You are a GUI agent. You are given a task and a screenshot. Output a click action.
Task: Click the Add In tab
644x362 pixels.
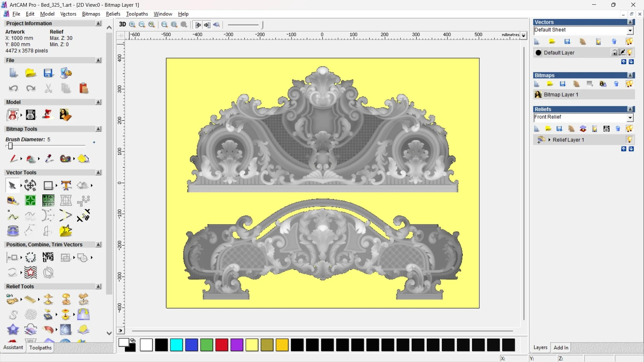click(x=560, y=348)
